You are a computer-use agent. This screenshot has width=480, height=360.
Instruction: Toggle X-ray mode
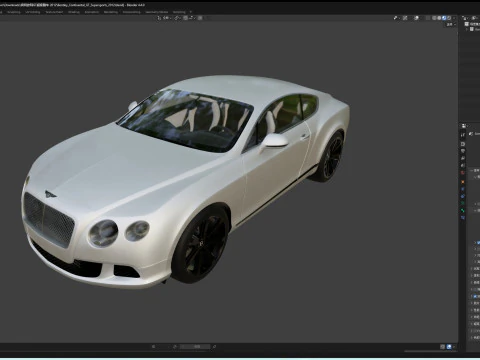(x=428, y=18)
